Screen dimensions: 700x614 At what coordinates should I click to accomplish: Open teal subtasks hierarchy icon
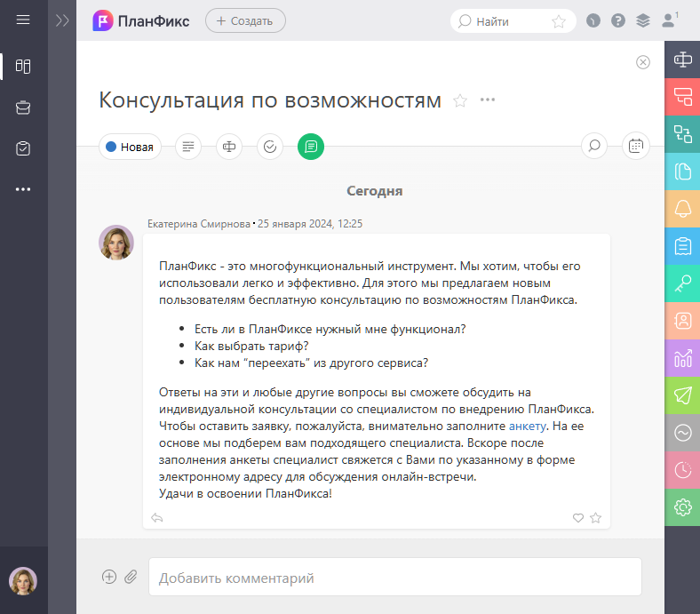point(682,134)
